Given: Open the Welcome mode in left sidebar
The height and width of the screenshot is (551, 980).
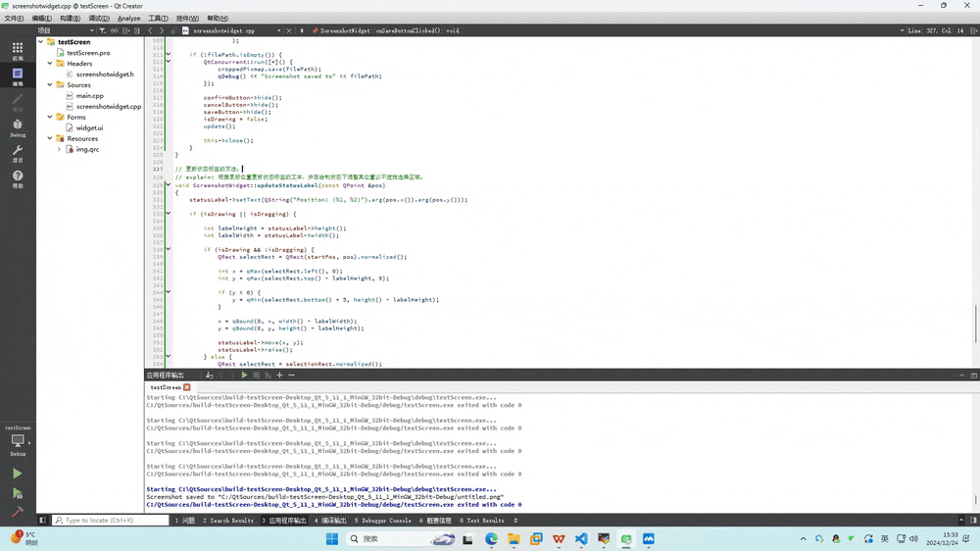Looking at the screenshot, I should (18, 51).
